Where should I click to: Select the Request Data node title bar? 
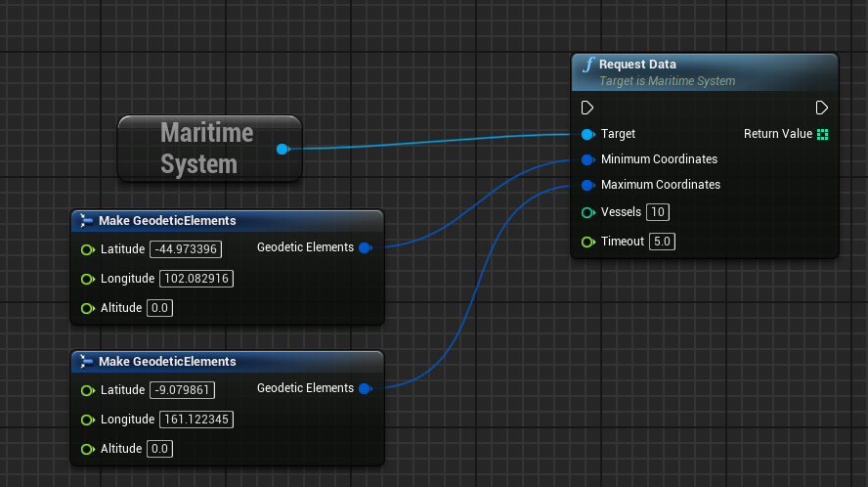(x=704, y=71)
